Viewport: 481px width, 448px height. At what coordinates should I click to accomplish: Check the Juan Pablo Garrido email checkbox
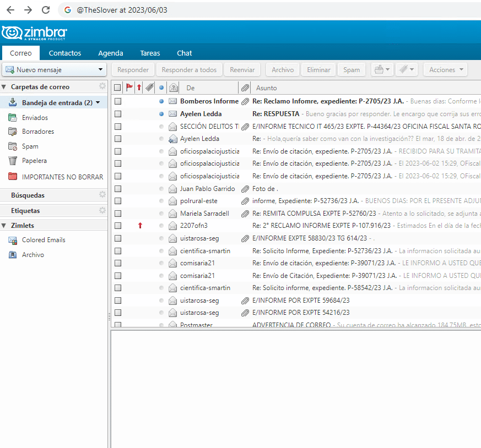118,189
